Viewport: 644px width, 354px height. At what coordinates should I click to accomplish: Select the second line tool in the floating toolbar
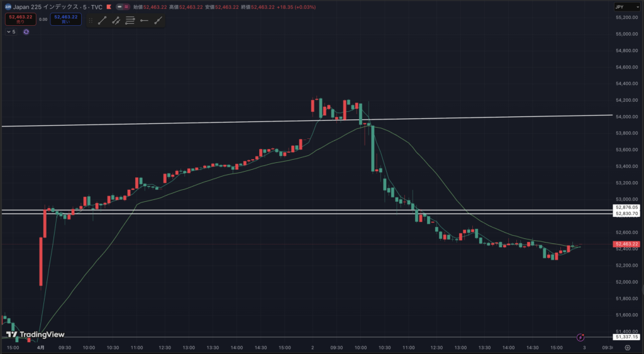point(116,21)
